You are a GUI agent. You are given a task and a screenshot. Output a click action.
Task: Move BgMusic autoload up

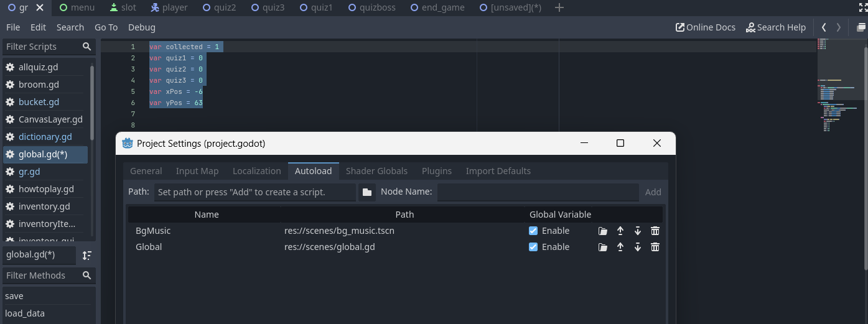(620, 231)
